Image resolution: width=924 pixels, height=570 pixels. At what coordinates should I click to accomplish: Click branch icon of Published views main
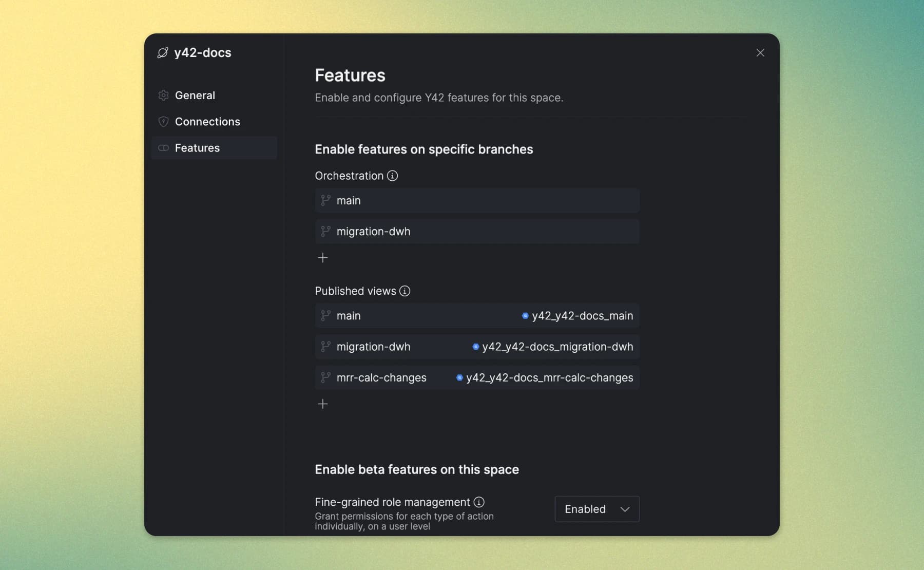tap(325, 316)
